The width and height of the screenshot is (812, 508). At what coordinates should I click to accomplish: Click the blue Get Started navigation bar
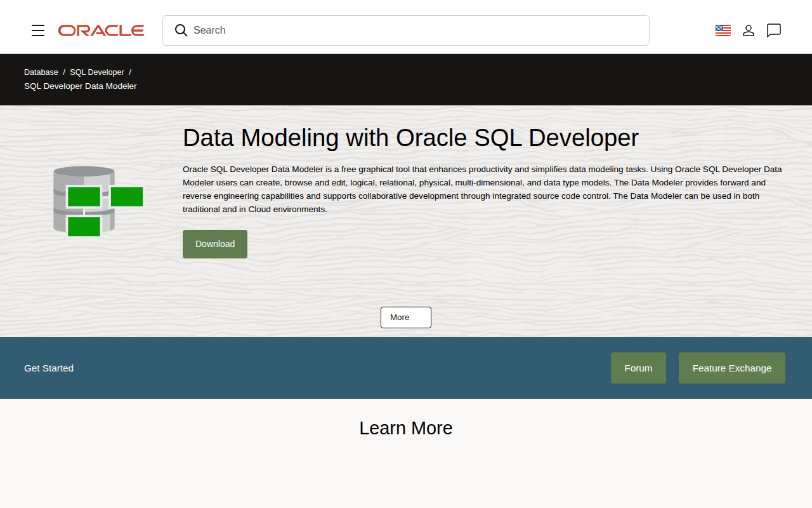click(x=406, y=368)
